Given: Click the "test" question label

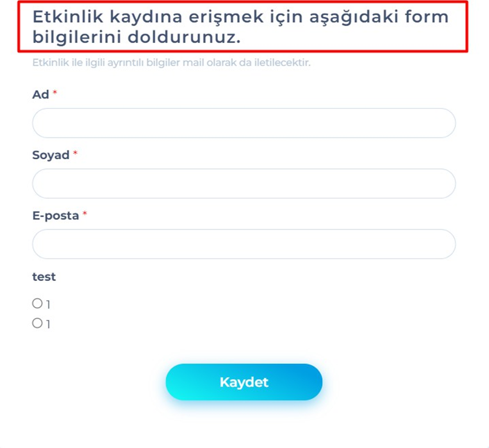Looking at the screenshot, I should tap(44, 277).
